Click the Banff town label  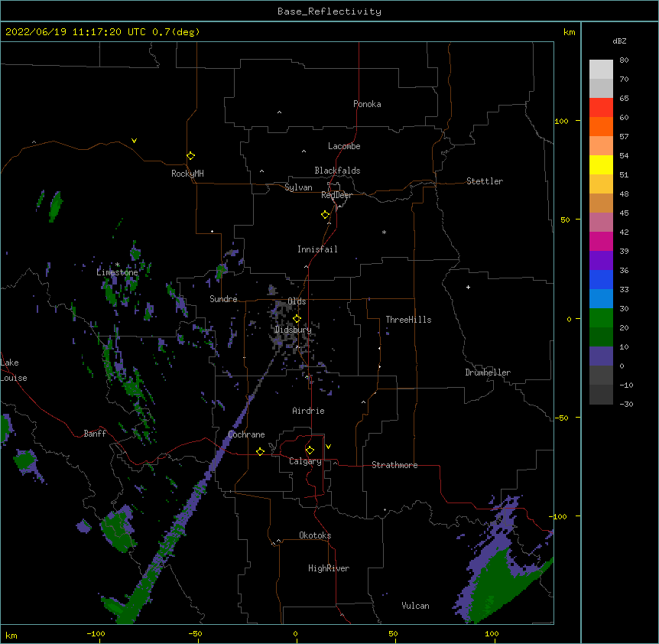tap(95, 434)
